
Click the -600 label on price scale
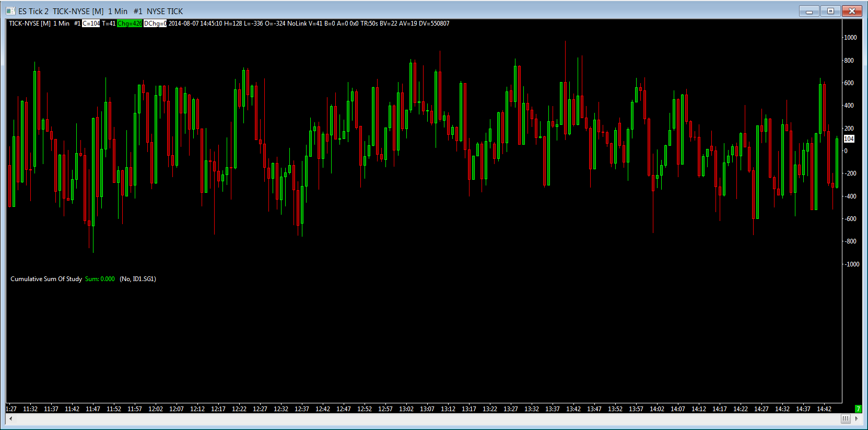click(851, 219)
